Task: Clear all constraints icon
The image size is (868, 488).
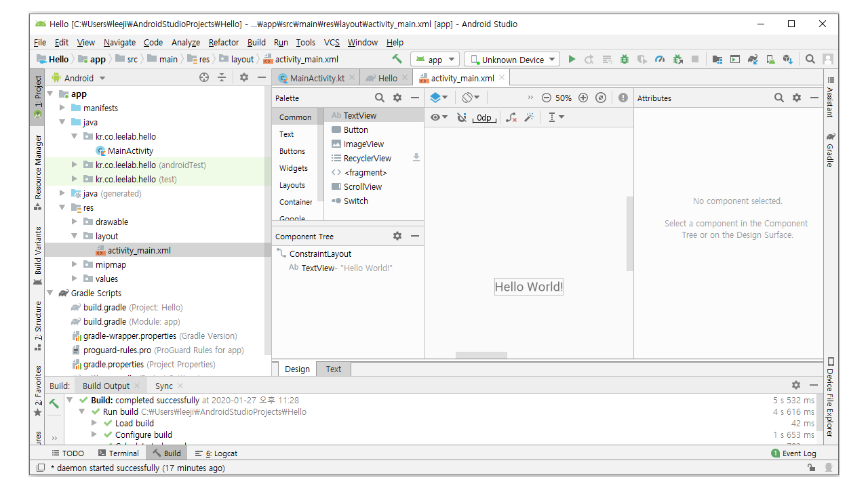Action: click(x=511, y=117)
